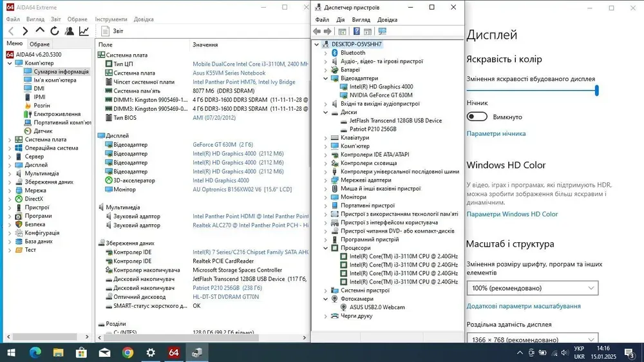Open the Параметри нічника link
The height and width of the screenshot is (362, 644).
pyautogui.click(x=496, y=133)
